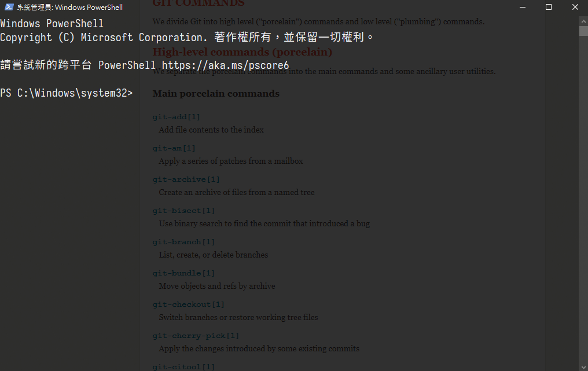The width and height of the screenshot is (588, 371).
Task: Click 'List, create, or delete branches' text
Action: click(214, 255)
